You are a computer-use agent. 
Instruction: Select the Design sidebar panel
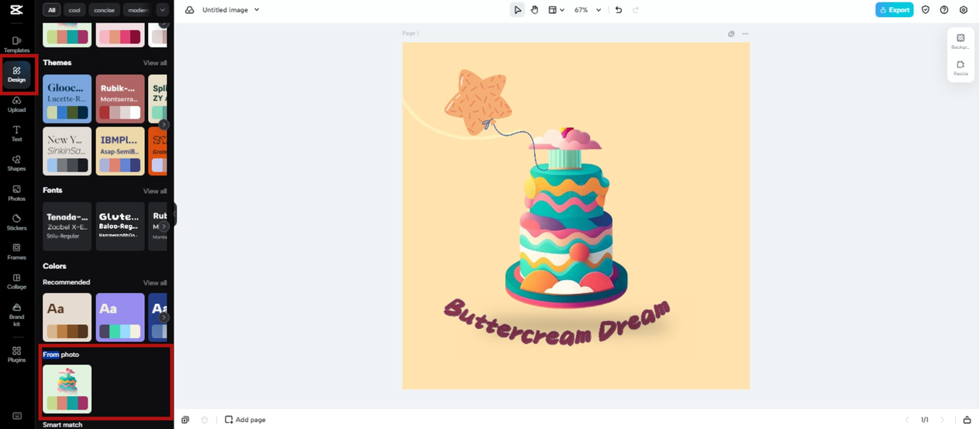[16, 74]
